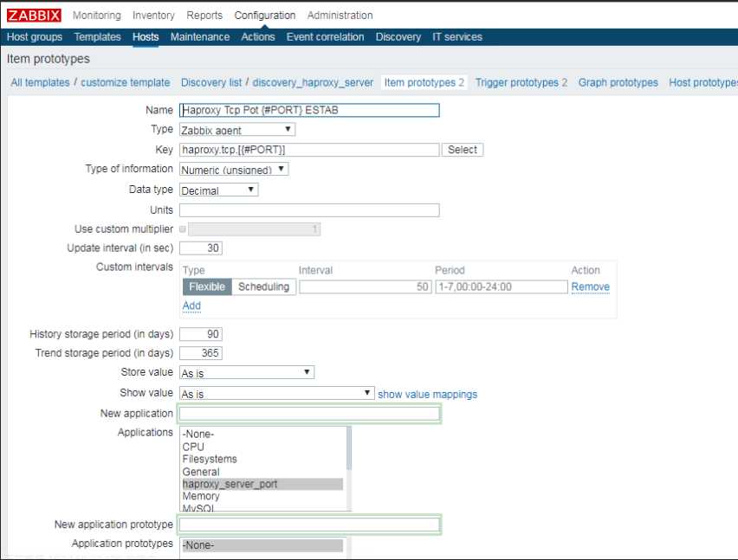
Task: Select Scheduling custom interval type
Action: coord(263,286)
